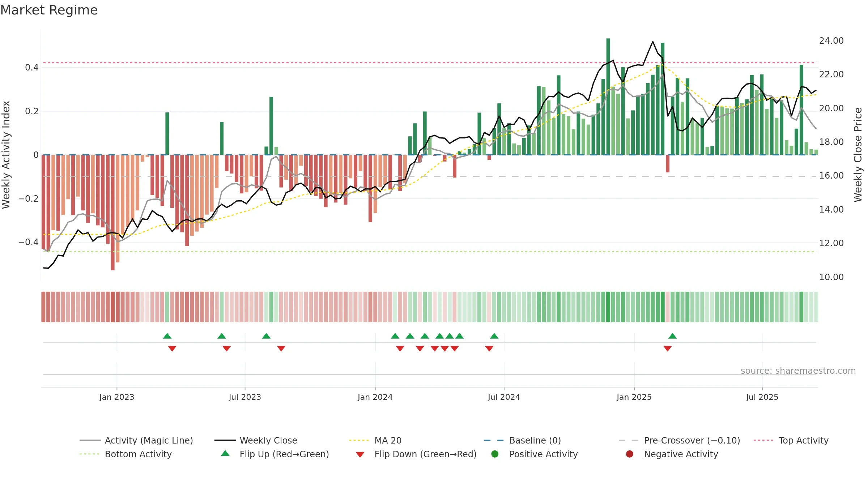Toggle Pre-Crossover (−0.10) legend entry
The width and height of the screenshot is (868, 488).
(x=679, y=440)
